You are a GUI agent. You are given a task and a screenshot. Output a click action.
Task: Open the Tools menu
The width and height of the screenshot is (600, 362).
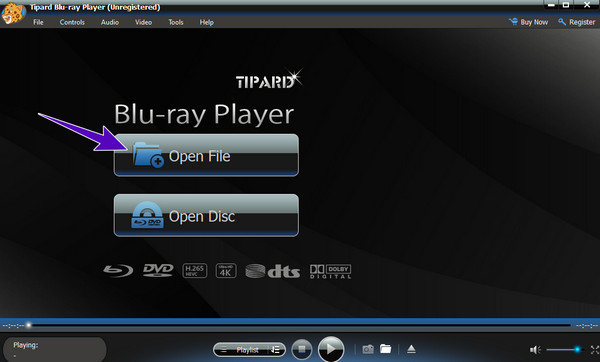point(176,22)
